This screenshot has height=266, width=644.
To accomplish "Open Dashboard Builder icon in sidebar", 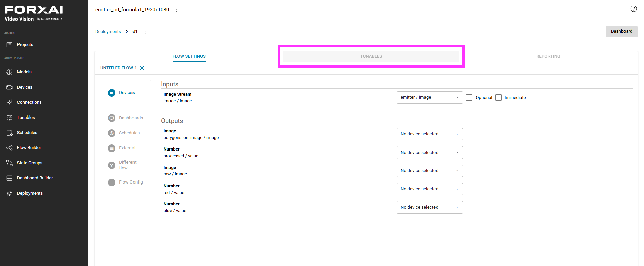I will (x=9, y=178).
